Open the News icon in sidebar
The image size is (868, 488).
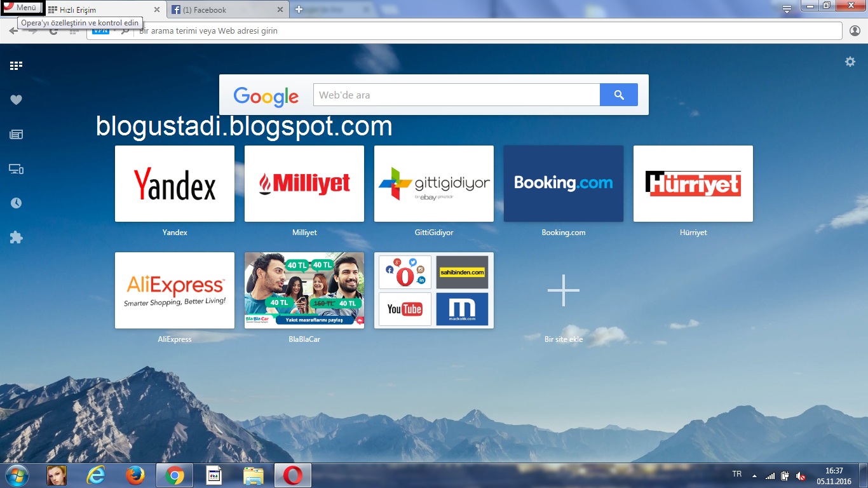click(x=16, y=134)
